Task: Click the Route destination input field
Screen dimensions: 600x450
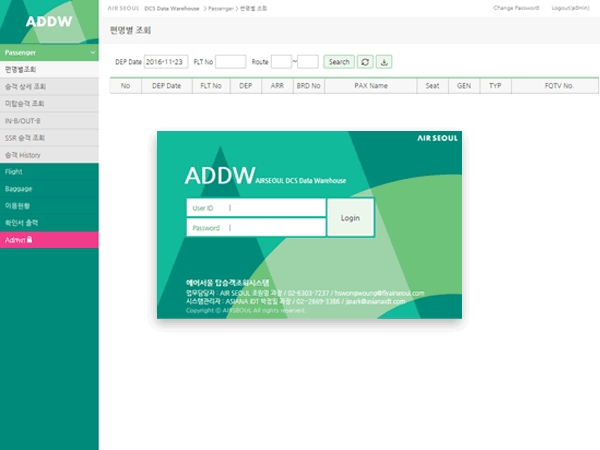Action: pyautogui.click(x=308, y=62)
